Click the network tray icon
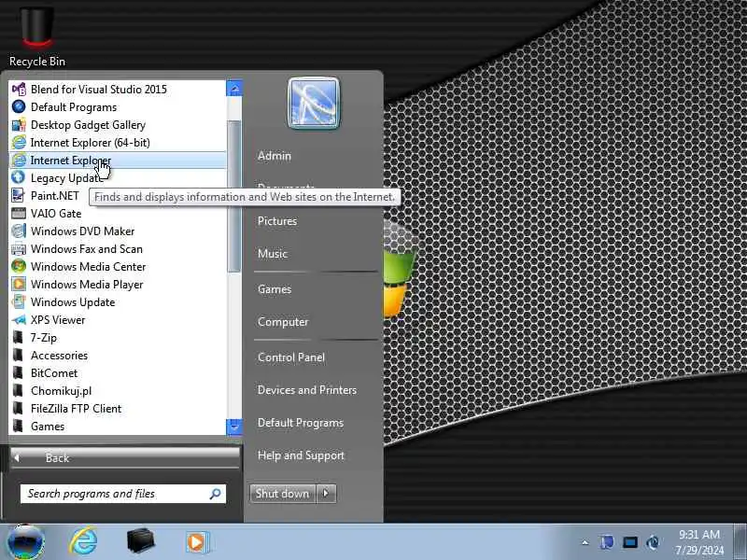The width and height of the screenshot is (747, 560). point(653,542)
